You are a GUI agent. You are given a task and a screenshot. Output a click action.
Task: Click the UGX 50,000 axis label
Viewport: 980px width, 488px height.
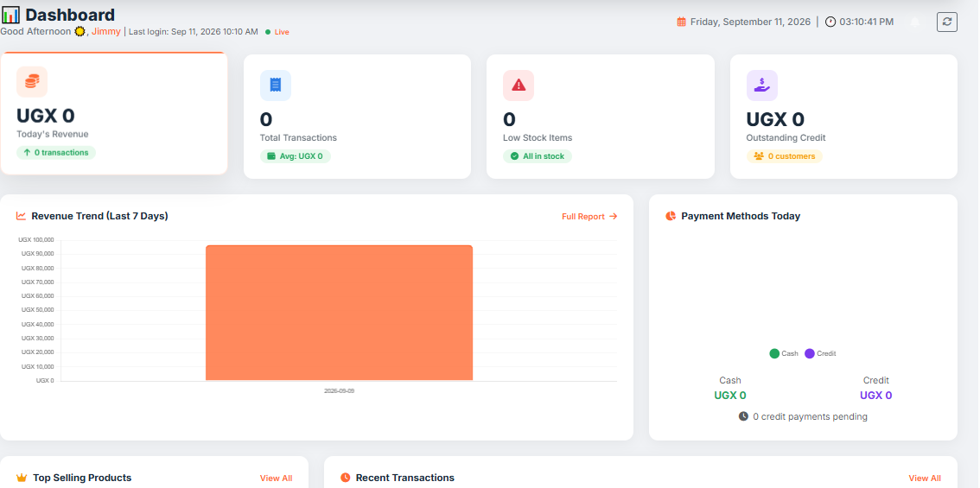(37, 310)
